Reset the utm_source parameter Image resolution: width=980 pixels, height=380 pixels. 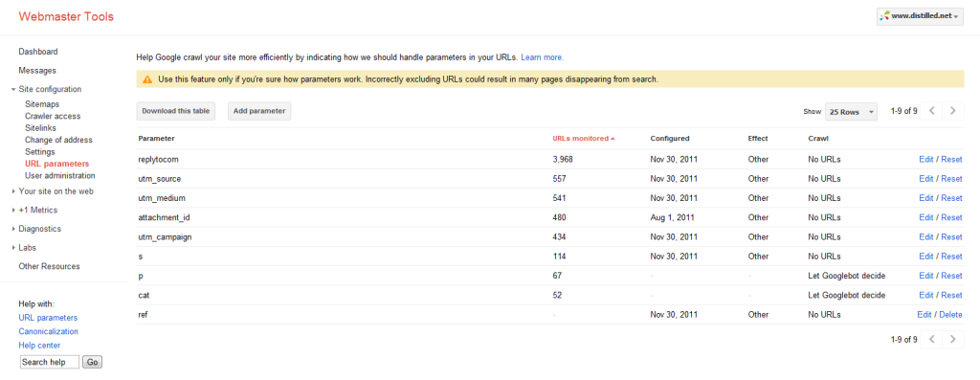tap(951, 179)
